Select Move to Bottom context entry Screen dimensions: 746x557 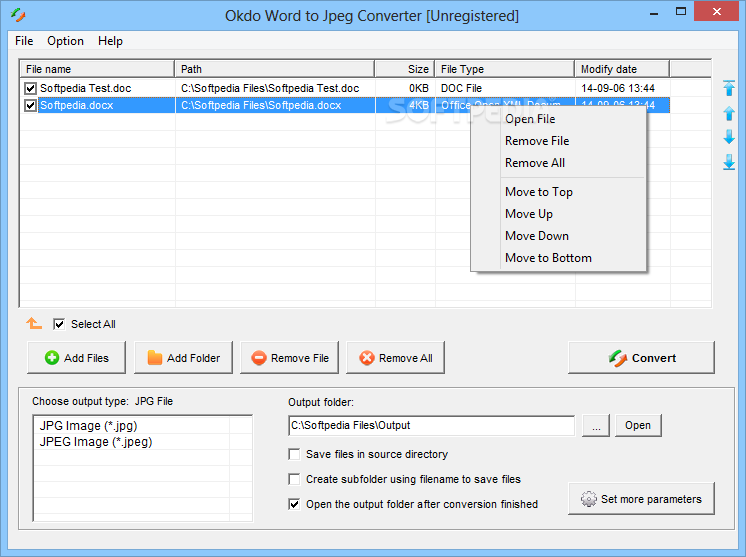559,257
